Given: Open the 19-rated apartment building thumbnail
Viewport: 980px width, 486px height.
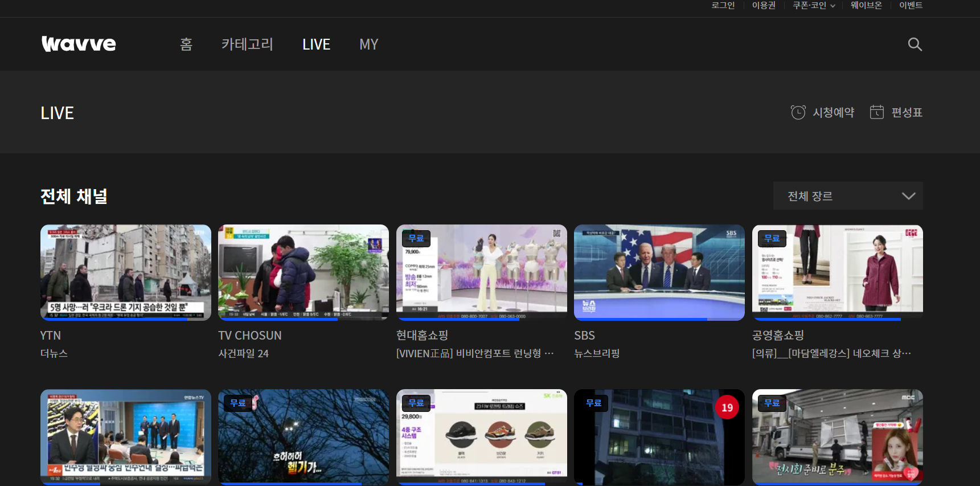Looking at the screenshot, I should [x=659, y=437].
